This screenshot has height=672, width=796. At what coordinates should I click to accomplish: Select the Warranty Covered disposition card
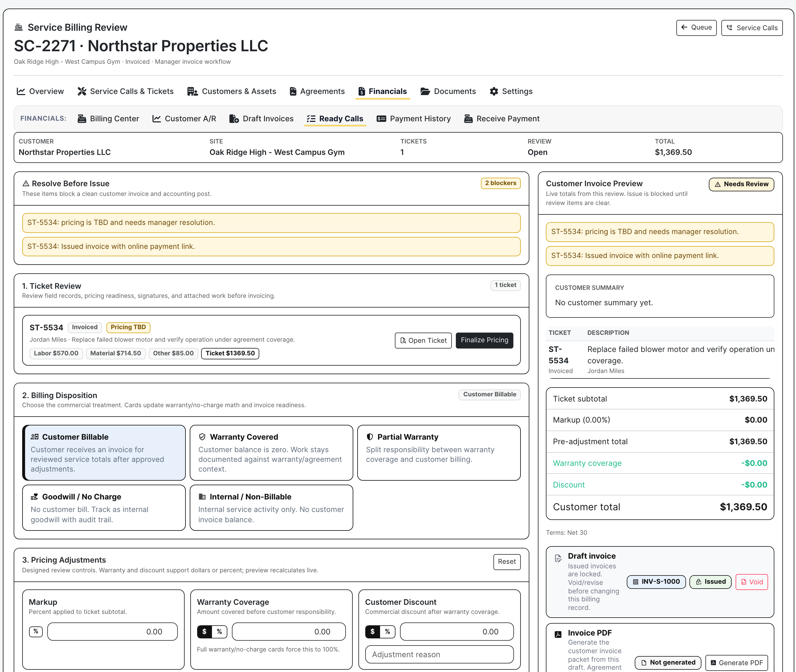click(x=272, y=452)
